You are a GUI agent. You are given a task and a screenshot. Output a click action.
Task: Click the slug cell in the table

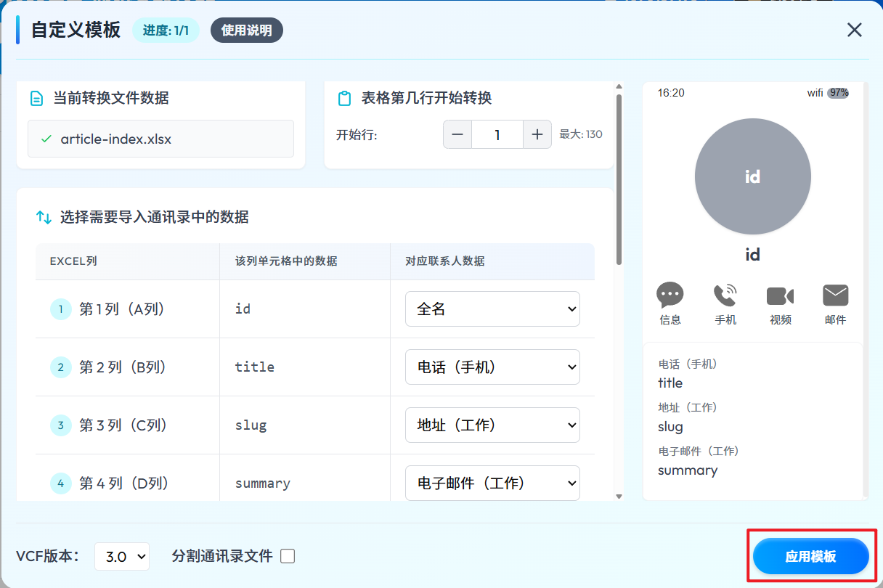[x=251, y=425]
